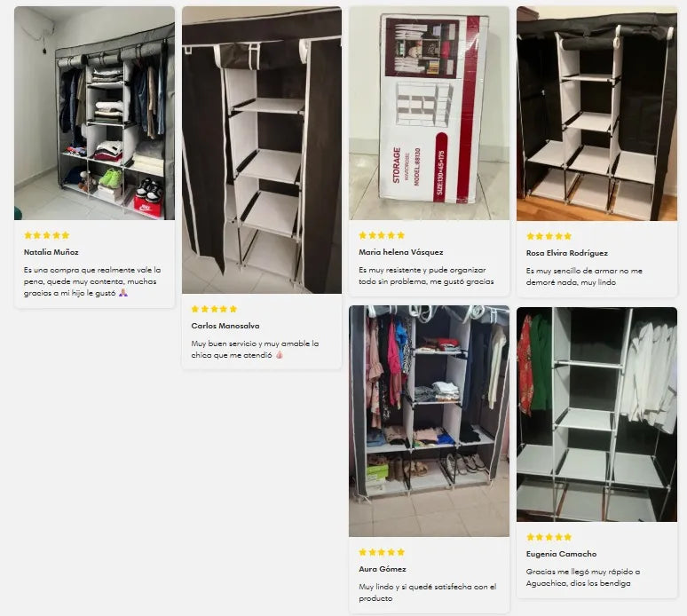
Task: Click Eugenia Camacho's star rating
Action: pos(549,537)
